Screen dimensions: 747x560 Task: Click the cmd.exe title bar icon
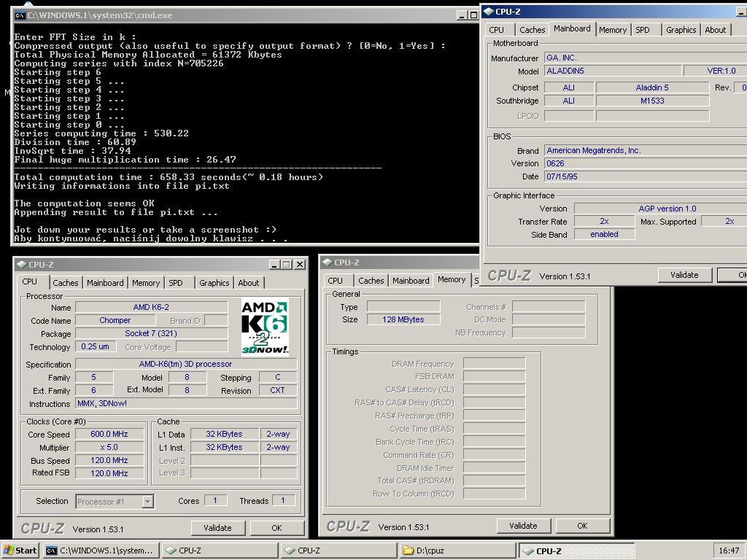[20, 15]
